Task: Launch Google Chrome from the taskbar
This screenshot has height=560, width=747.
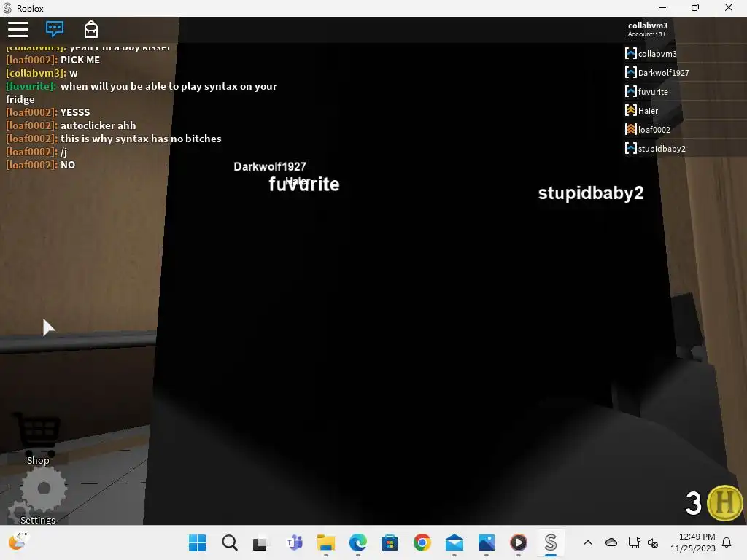Action: 422,542
